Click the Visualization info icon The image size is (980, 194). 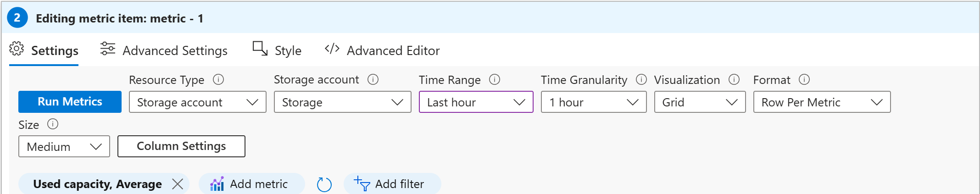734,80
